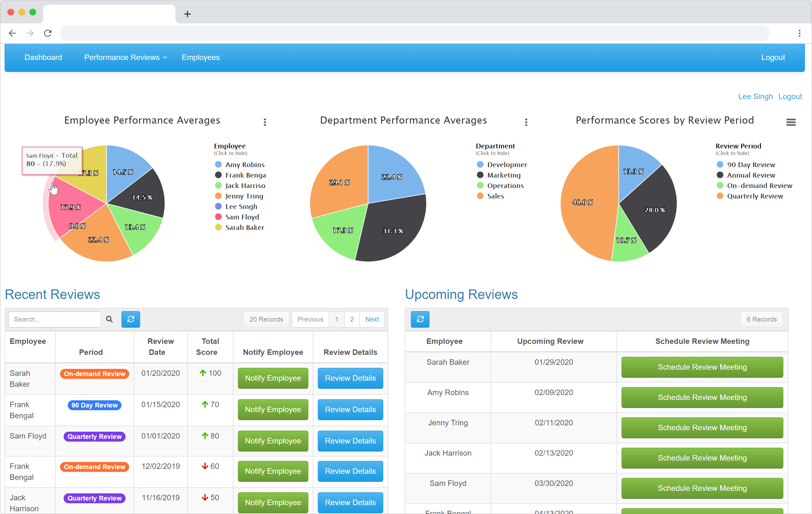Click the three-dot menu on Employee Performance Averages

265,123
